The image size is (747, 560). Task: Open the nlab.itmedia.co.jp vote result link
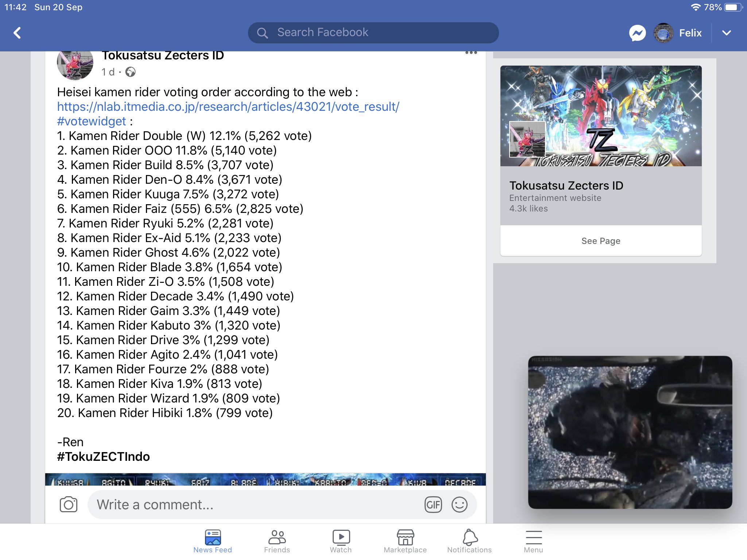tap(228, 107)
